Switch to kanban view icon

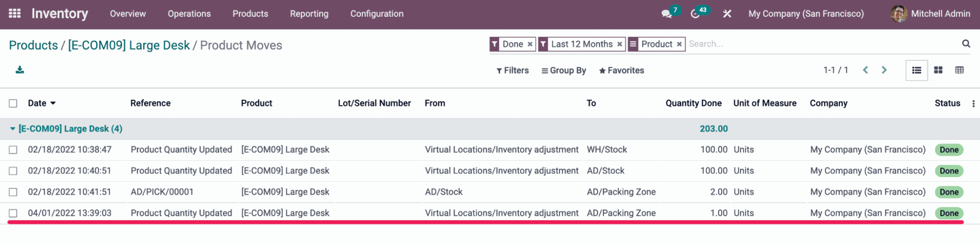coord(938,70)
